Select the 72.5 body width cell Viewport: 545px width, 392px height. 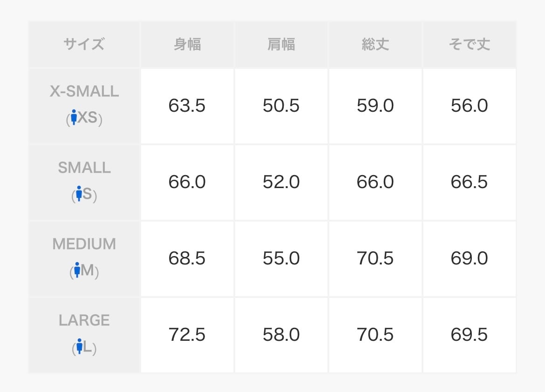pos(187,335)
